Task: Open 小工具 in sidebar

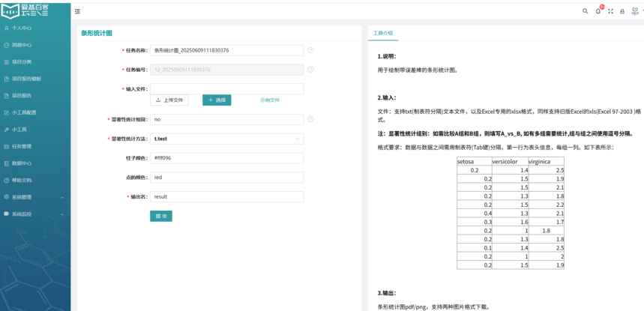Action: point(19,130)
